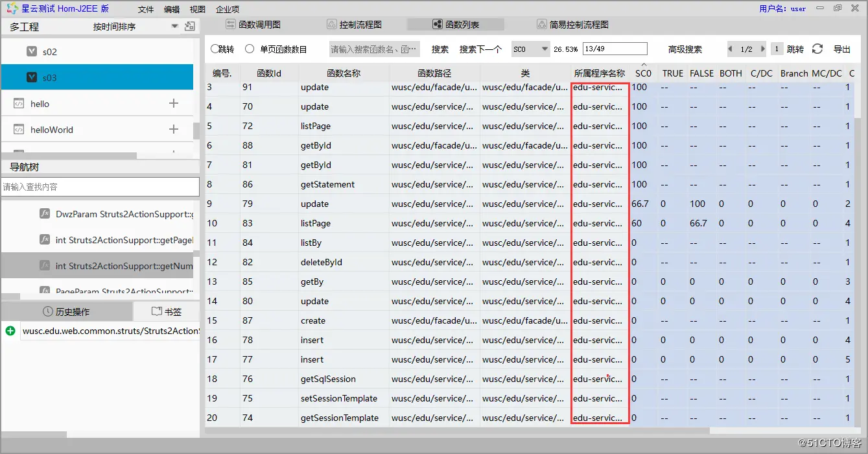
Task: Click the export icon beside the sort dropdown
Action: [x=190, y=27]
